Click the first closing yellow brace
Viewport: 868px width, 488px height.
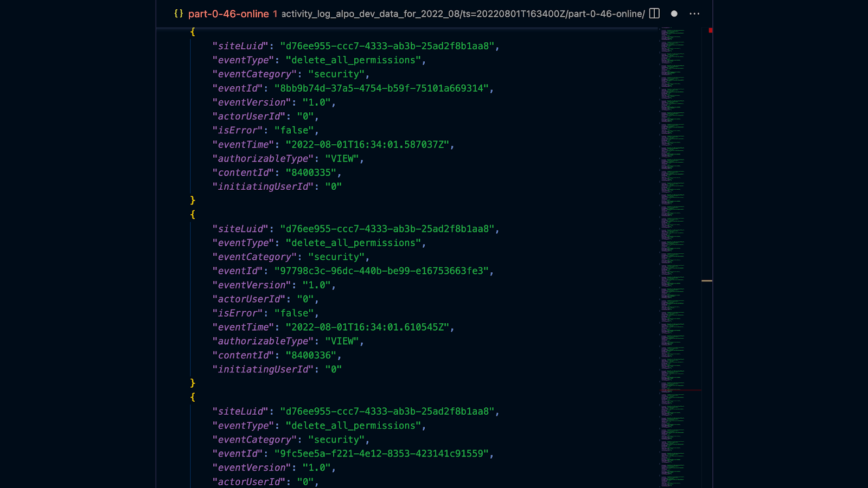click(x=193, y=201)
